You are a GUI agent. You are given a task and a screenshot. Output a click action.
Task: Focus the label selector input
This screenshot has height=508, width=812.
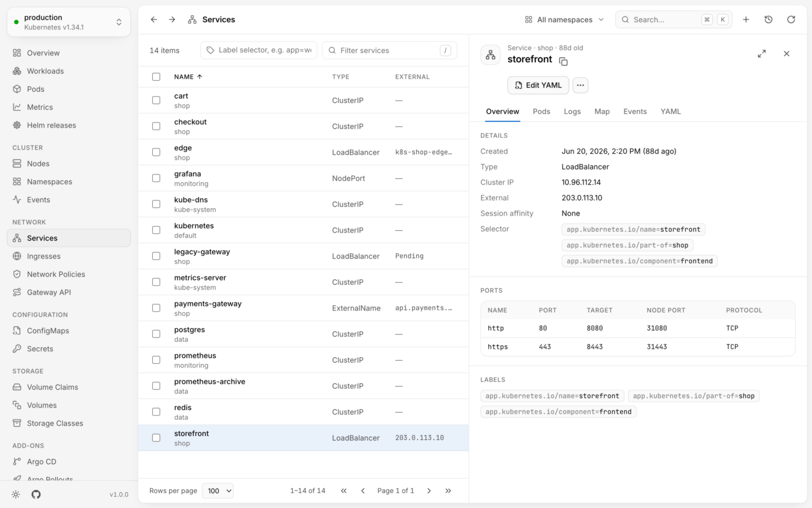[x=259, y=50]
